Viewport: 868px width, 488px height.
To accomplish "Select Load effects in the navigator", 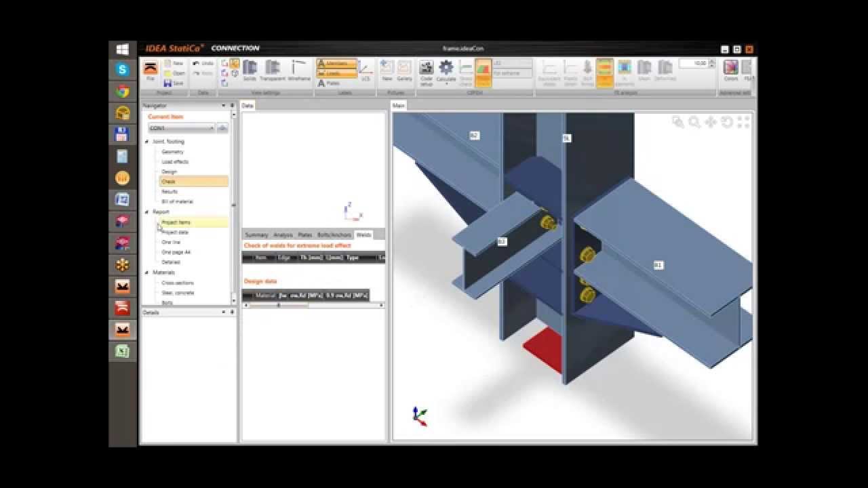I will pos(175,162).
